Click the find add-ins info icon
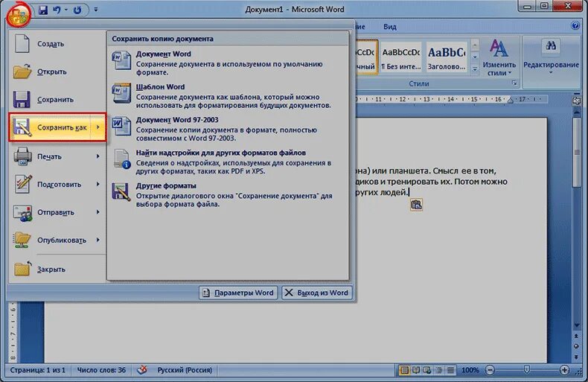Screen dimensions: 588x382 pos(122,159)
